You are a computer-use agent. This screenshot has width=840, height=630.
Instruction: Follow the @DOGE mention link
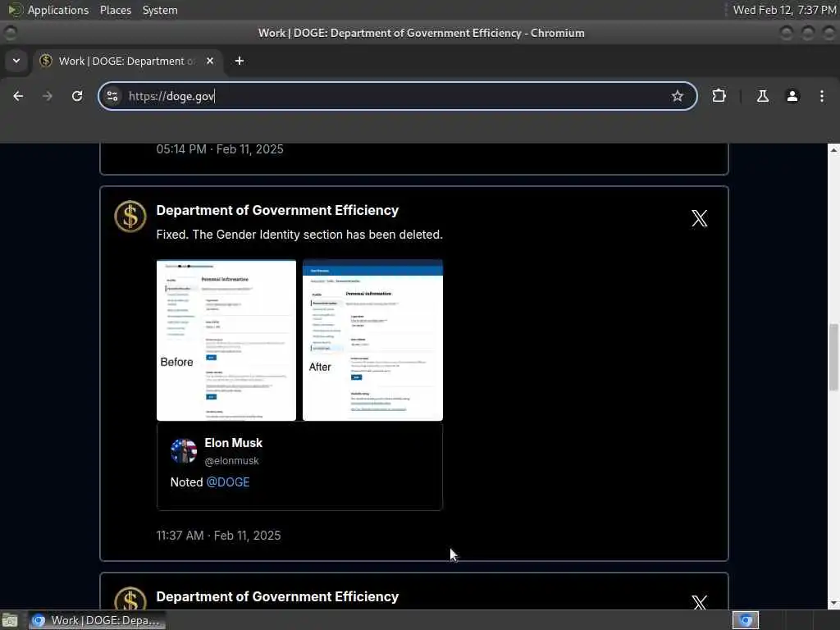(x=228, y=482)
